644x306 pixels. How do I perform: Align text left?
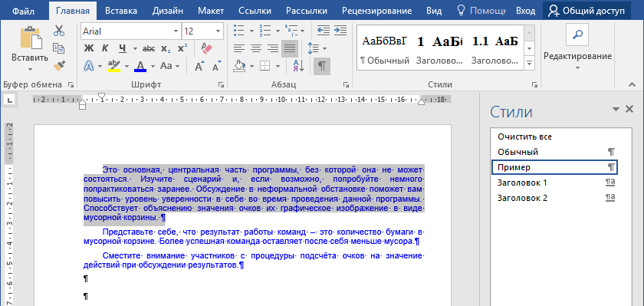click(238, 48)
